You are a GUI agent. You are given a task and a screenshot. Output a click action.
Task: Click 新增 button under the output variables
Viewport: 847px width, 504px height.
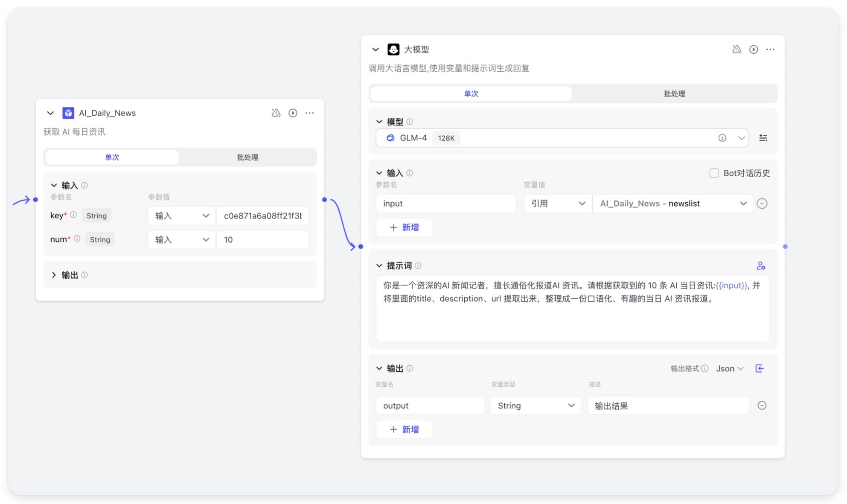404,429
